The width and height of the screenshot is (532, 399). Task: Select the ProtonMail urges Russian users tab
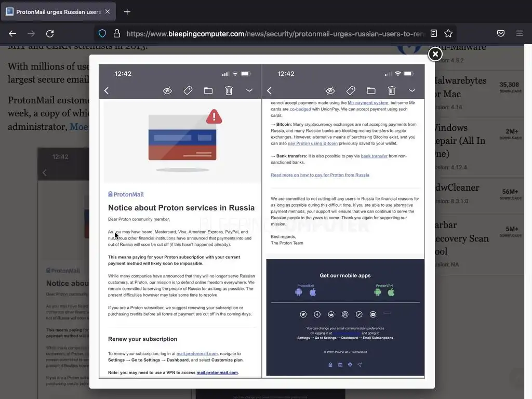pyautogui.click(x=58, y=12)
